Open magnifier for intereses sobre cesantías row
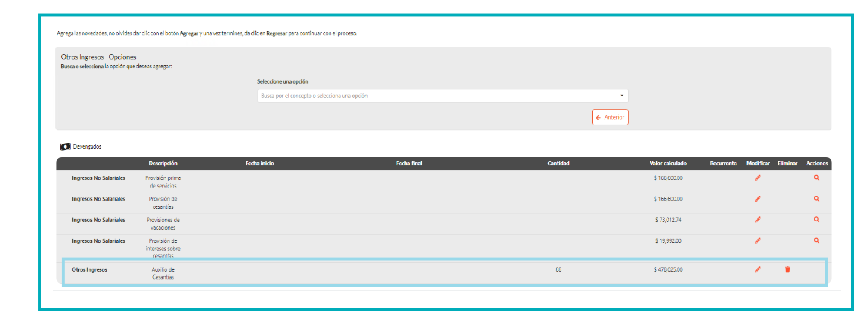868x334 pixels. (816, 241)
